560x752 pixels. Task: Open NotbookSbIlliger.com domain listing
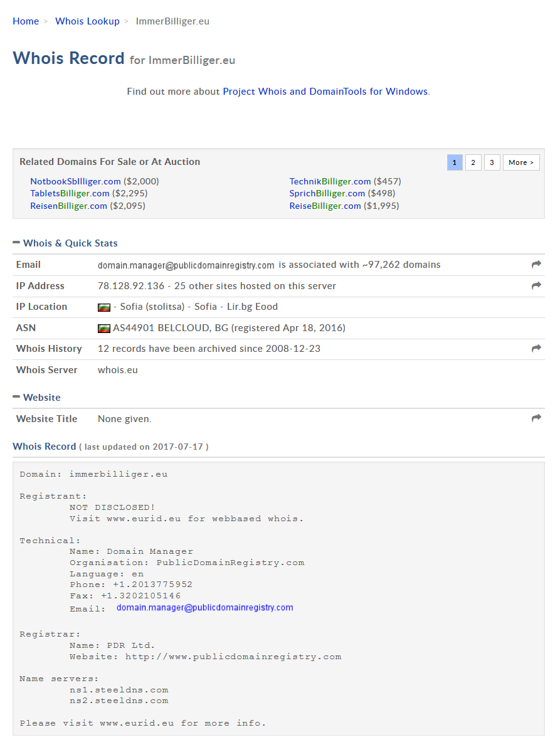[75, 181]
